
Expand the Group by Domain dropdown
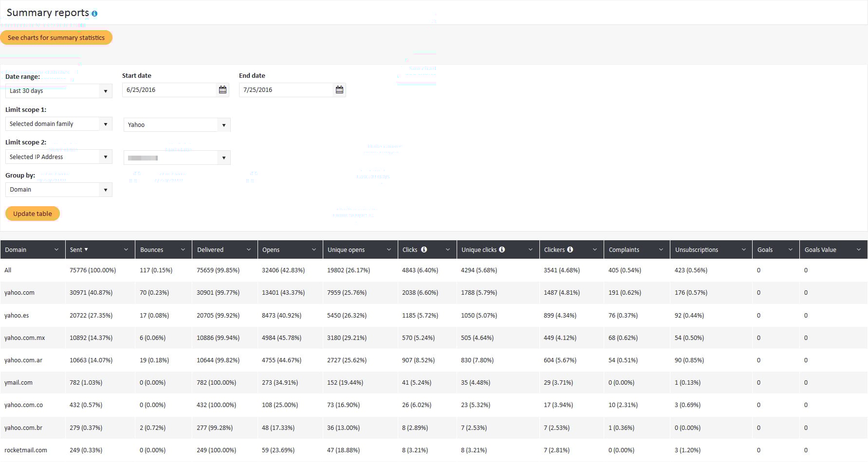click(x=106, y=190)
